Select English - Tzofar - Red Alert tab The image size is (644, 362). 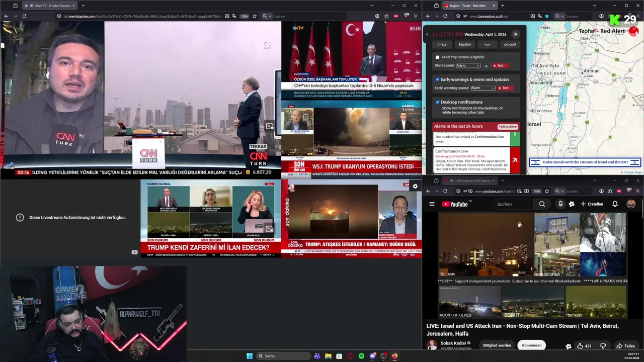tap(469, 6)
